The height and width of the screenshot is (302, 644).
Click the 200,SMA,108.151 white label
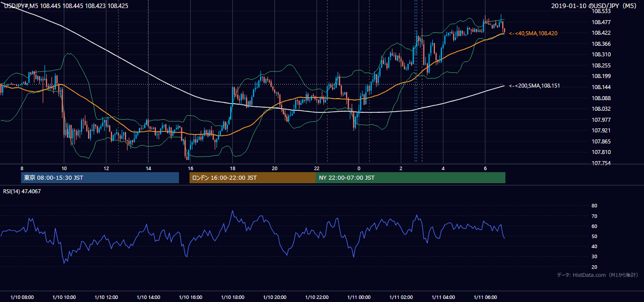tap(534, 86)
